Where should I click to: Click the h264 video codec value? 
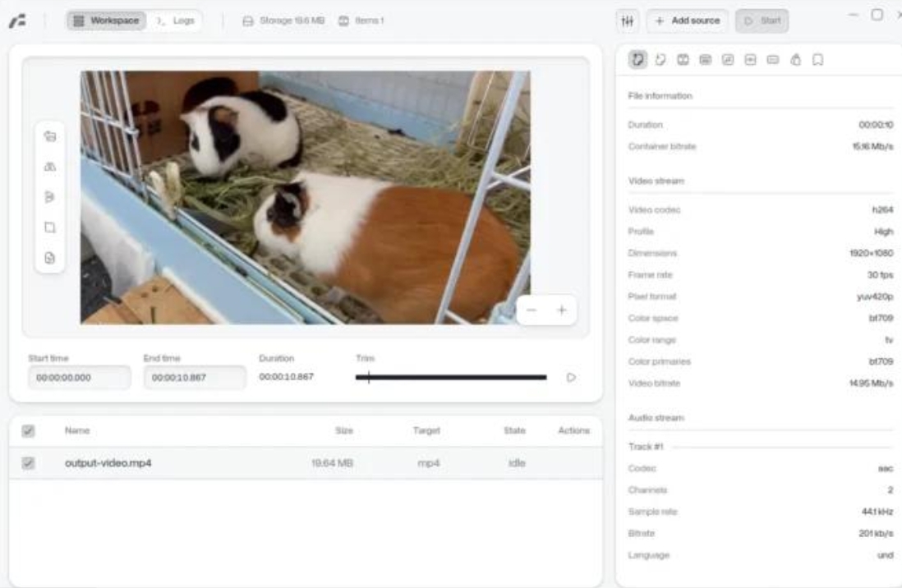[882, 209]
